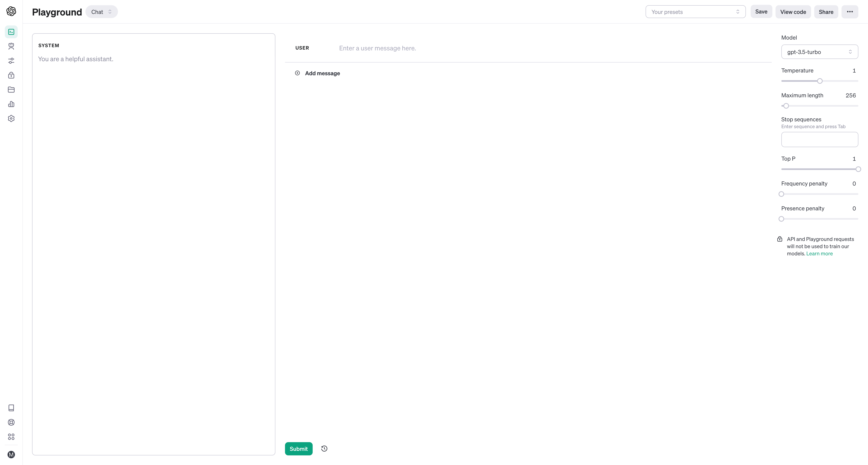Adjust the Presence penalty slider handle

[781, 219]
